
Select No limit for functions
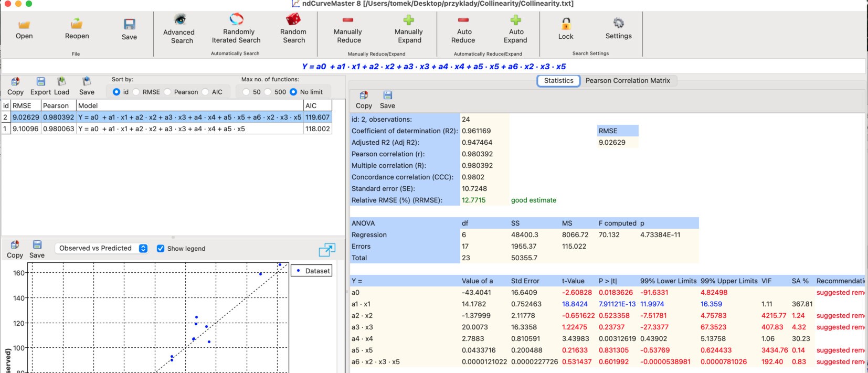[x=293, y=92]
